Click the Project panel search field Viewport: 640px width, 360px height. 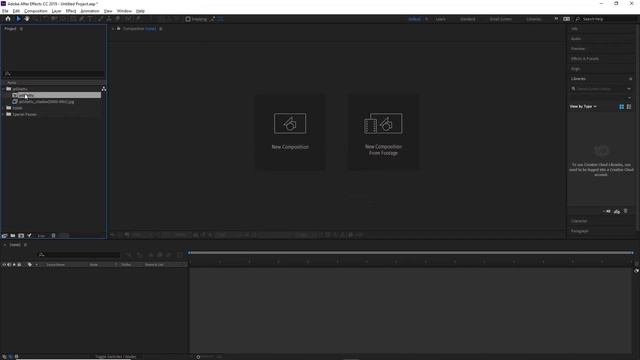pyautogui.click(x=54, y=74)
